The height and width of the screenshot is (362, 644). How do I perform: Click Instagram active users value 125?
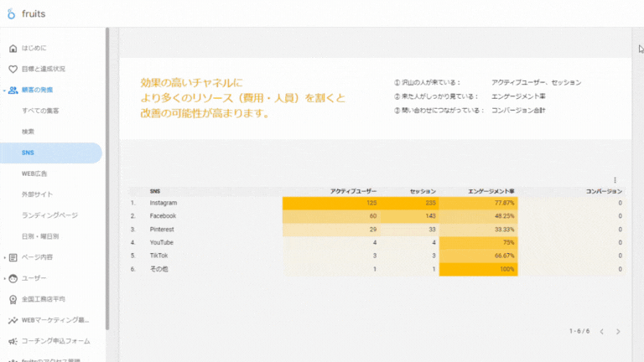pyautogui.click(x=371, y=203)
